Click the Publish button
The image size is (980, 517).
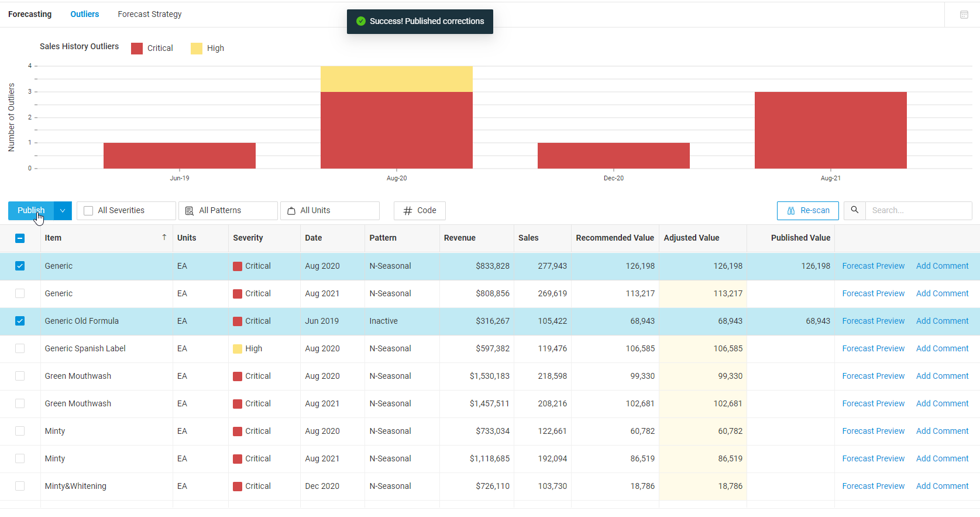point(31,211)
